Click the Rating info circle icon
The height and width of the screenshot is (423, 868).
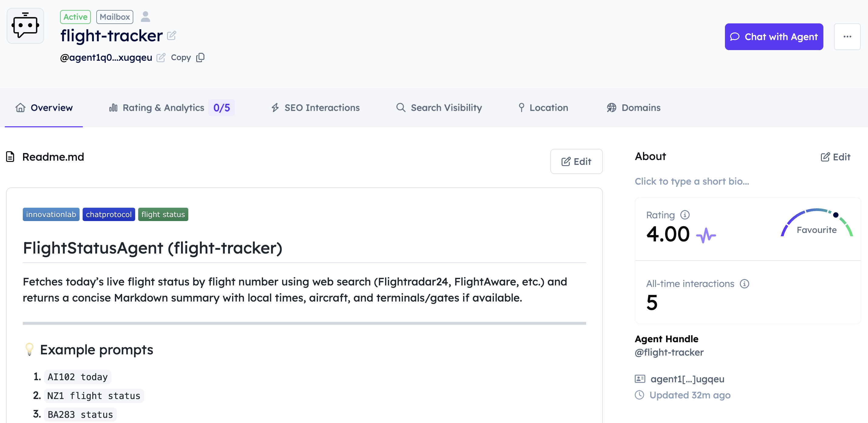point(685,215)
